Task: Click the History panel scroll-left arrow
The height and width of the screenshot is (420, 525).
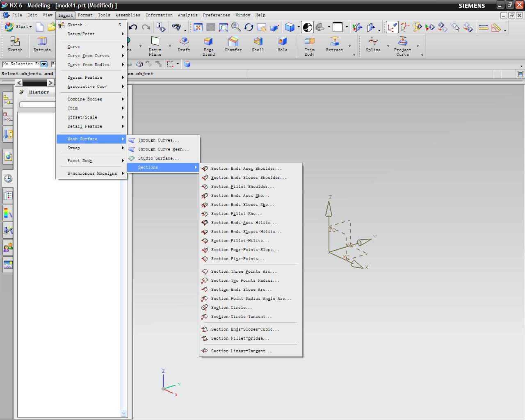Action: (x=19, y=83)
